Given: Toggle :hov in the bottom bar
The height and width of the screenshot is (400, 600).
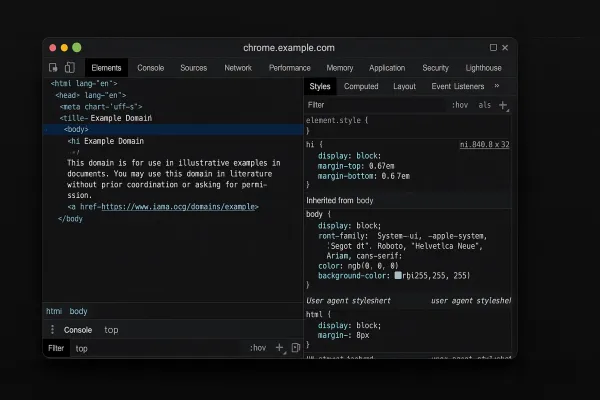Looking at the screenshot, I should [258, 348].
